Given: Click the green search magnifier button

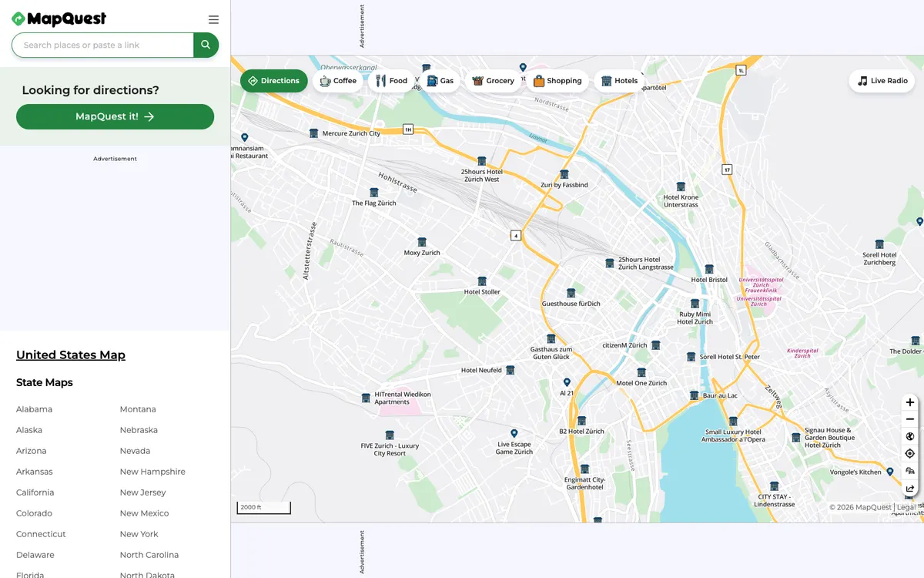Looking at the screenshot, I should tap(206, 45).
